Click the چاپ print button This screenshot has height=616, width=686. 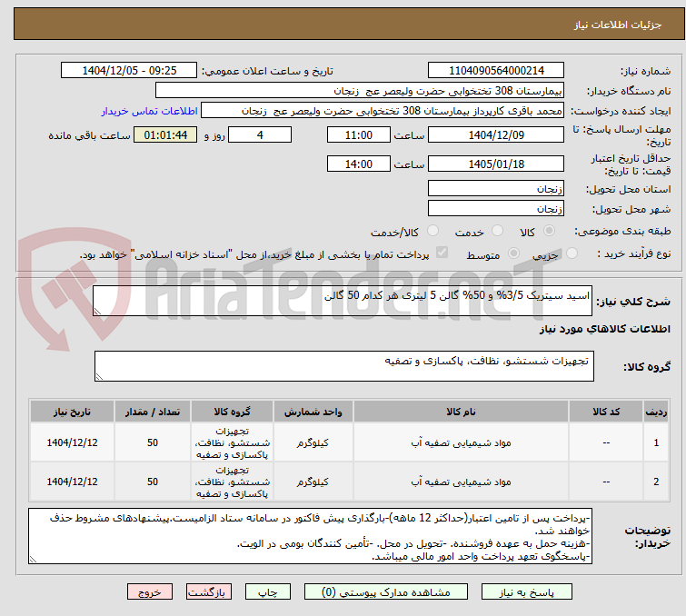click(268, 592)
